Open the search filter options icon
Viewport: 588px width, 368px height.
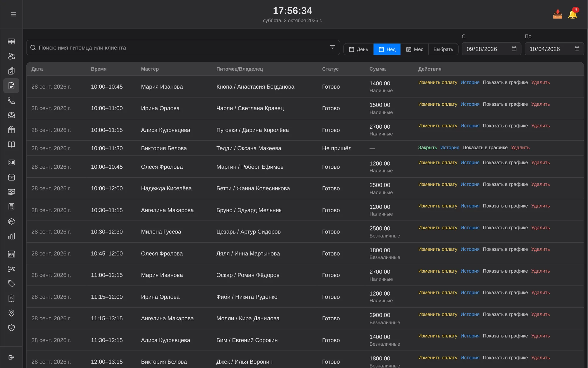pos(332,47)
